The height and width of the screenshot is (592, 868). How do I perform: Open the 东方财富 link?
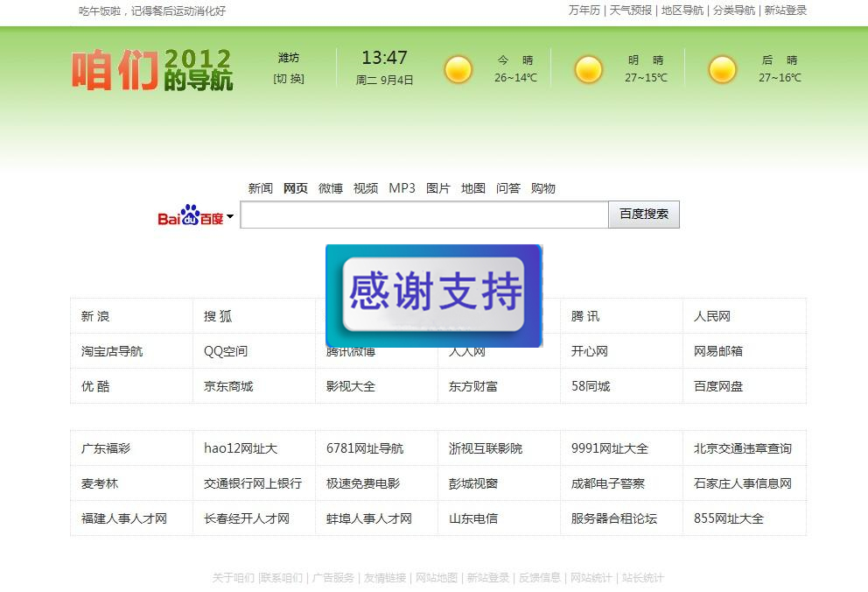point(472,386)
